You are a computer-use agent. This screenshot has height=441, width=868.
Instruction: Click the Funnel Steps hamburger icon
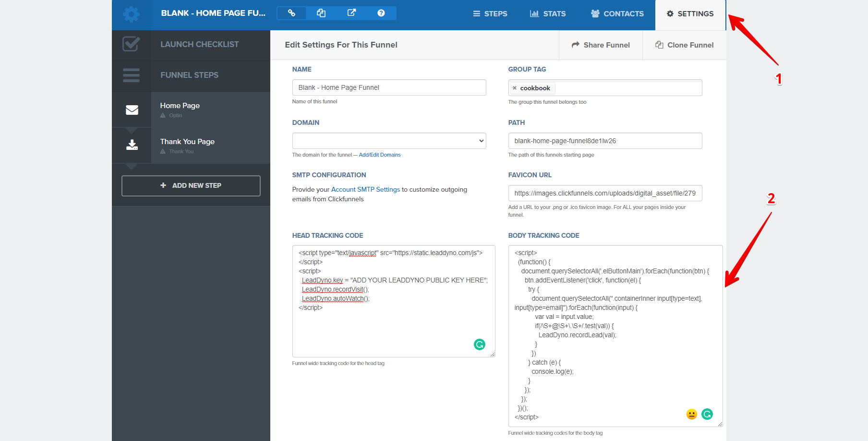(x=131, y=75)
